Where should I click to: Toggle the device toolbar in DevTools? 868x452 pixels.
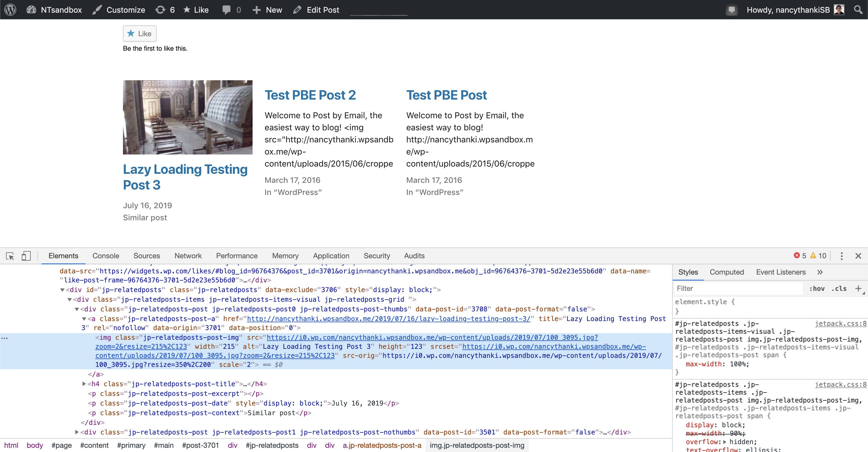coord(26,256)
